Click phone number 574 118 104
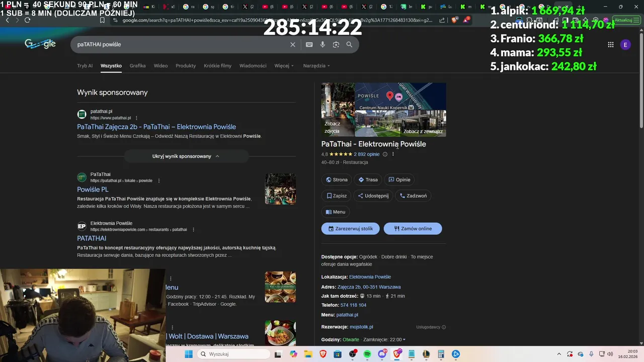Viewport: 644px width, 362px height. point(353,305)
